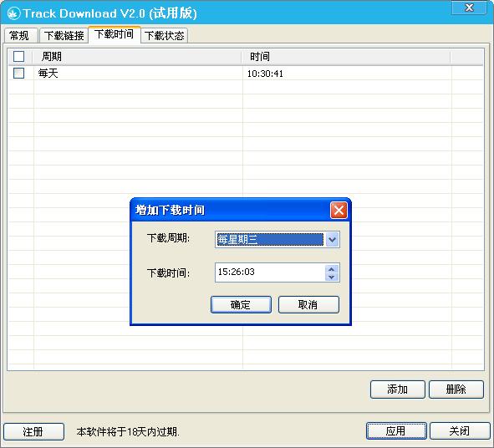Screen dimensions: 494x448
Task: Click the 添加 button
Action: (x=398, y=389)
